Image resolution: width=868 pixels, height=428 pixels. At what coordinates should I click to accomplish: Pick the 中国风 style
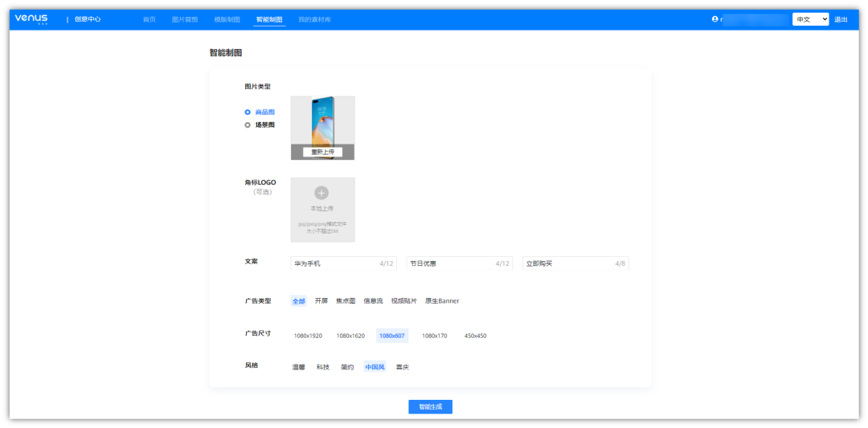[x=375, y=367]
